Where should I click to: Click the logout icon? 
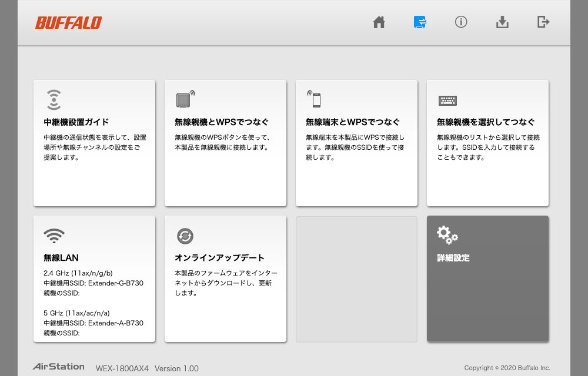point(543,22)
